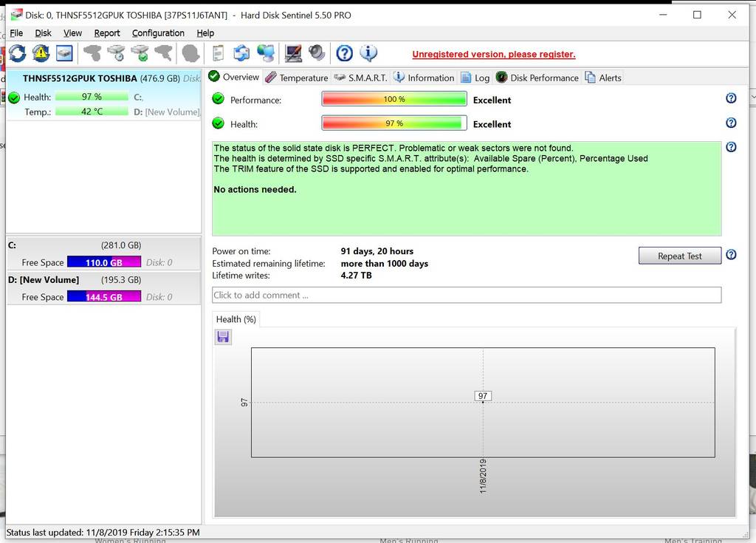Click the C: drive free space bar
Screen dimensions: 756x543
click(x=103, y=262)
